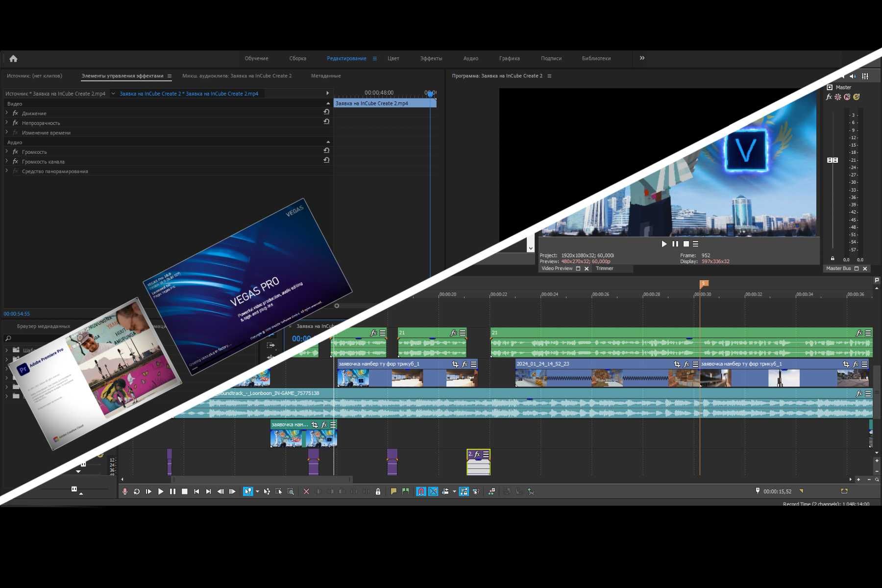
Task: Click Master bus volume fader handle
Action: (833, 160)
